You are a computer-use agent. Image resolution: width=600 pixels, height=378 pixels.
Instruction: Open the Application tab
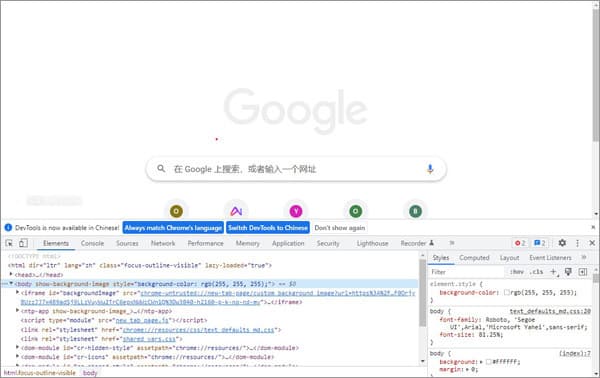[288, 243]
